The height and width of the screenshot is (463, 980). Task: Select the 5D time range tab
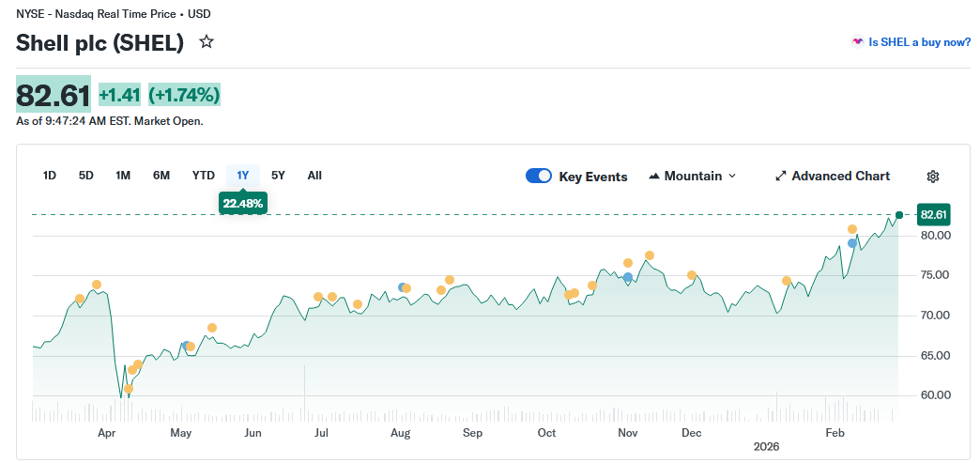pyautogui.click(x=86, y=176)
